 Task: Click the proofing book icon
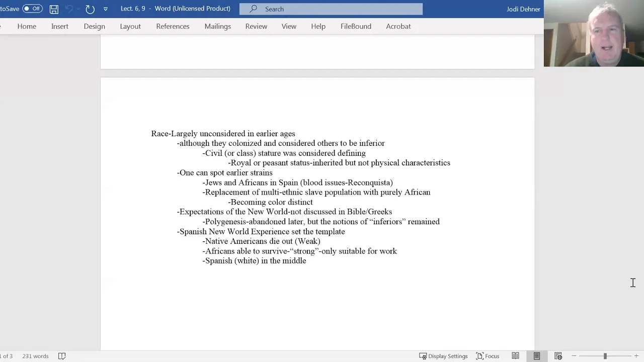(62, 356)
